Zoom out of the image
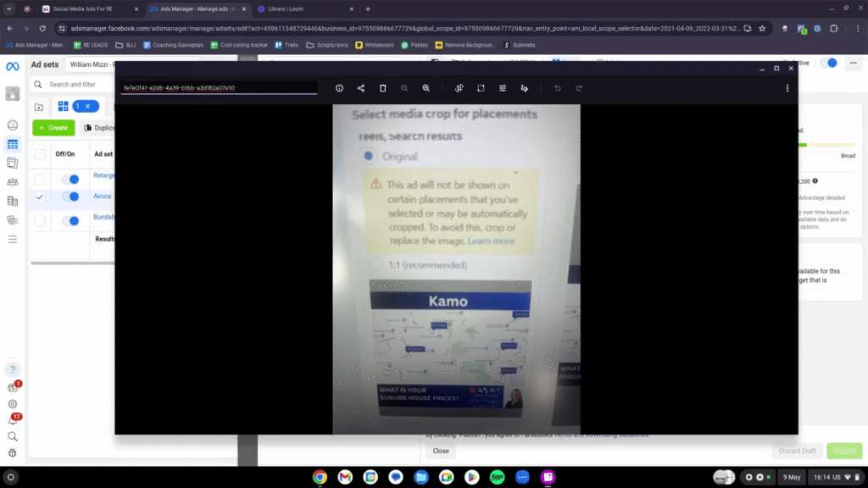Image resolution: width=868 pixels, height=488 pixels. tap(404, 88)
